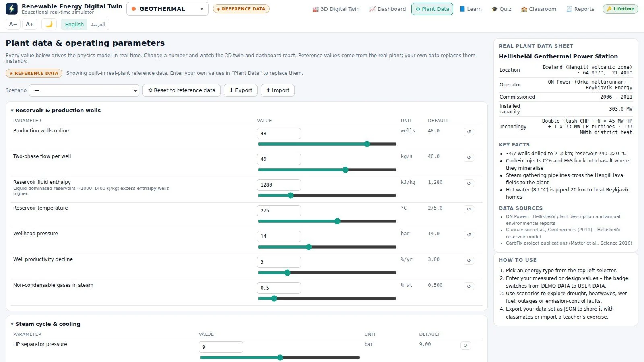
Task: Open the Scenario dropdown
Action: coord(85,90)
